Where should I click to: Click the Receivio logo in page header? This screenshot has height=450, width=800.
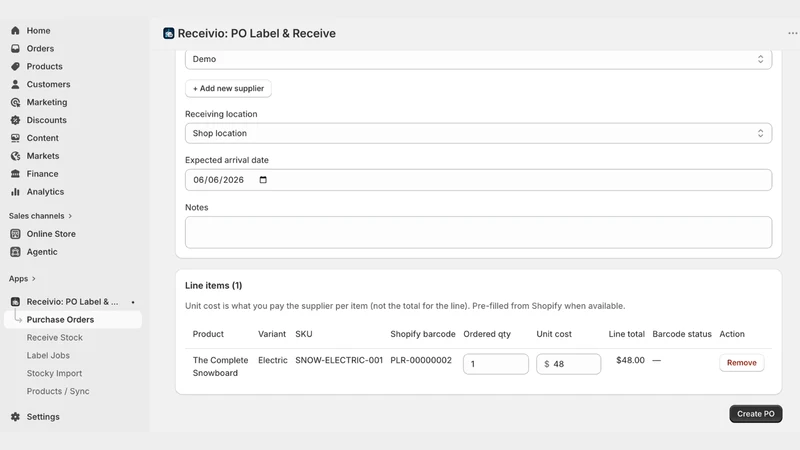168,33
